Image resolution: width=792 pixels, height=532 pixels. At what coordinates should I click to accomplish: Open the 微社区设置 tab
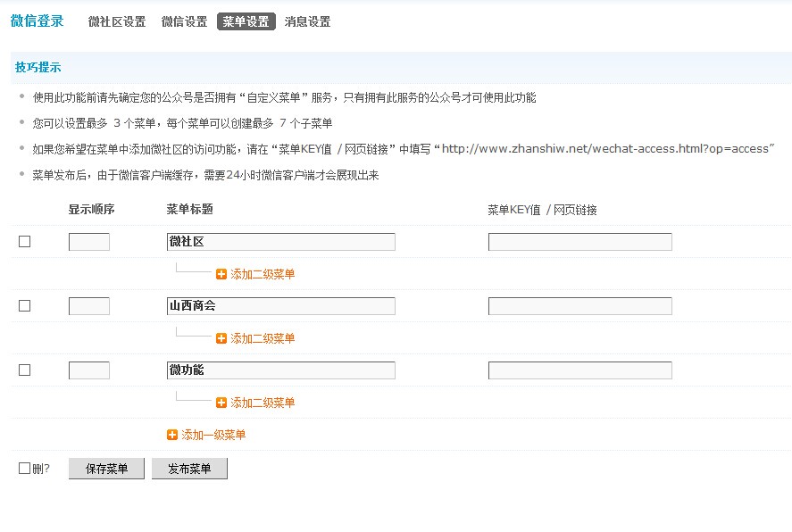coord(117,22)
